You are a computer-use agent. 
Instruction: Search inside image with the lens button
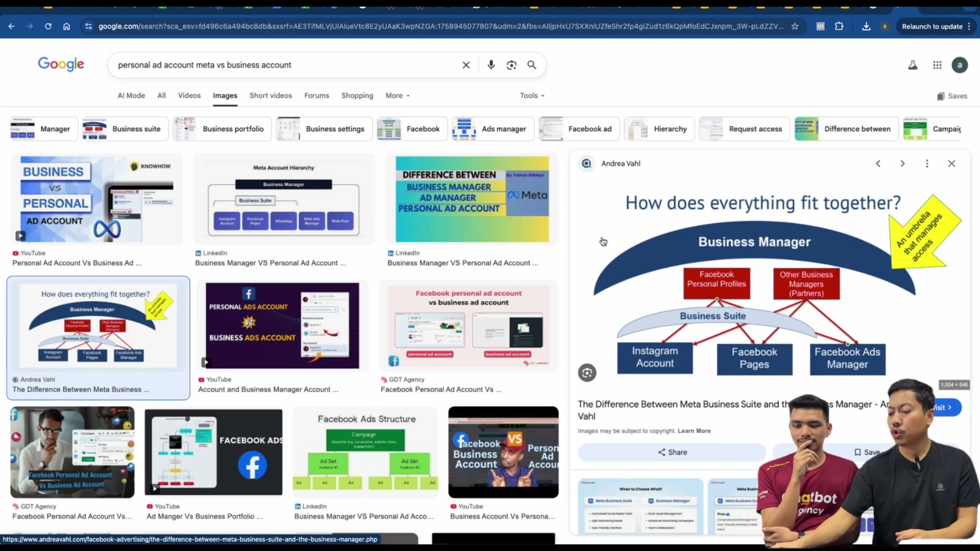point(587,373)
